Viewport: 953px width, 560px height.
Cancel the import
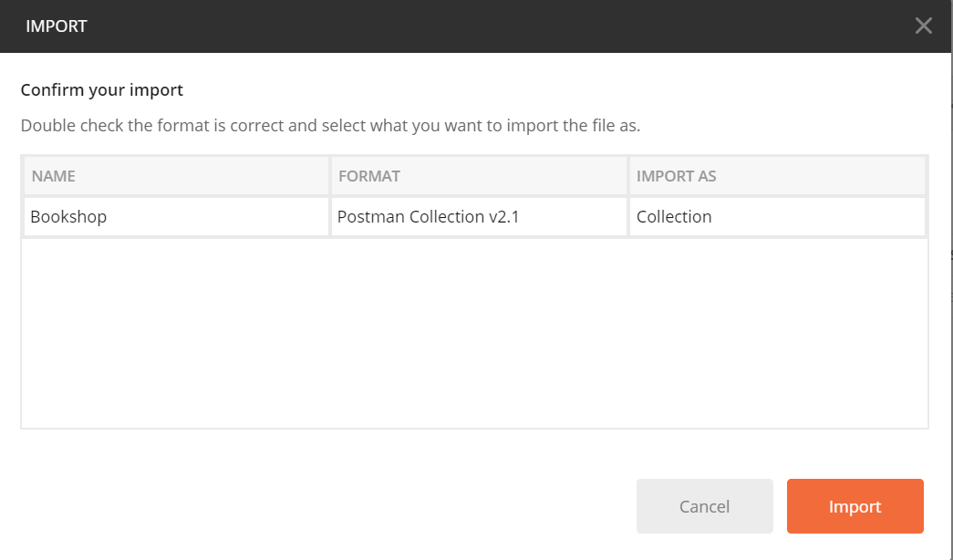(704, 506)
